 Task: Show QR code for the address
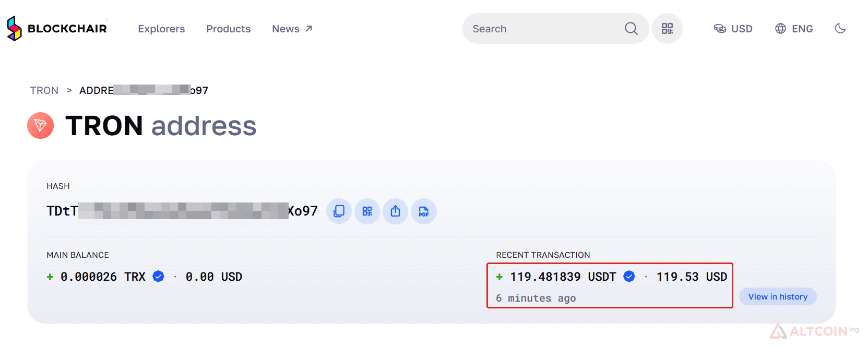click(x=367, y=211)
